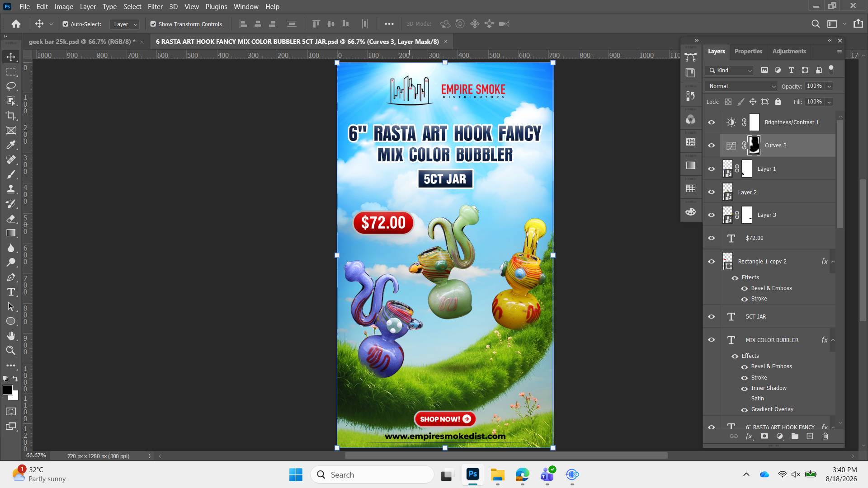Switch to geek bar 25k.psd document tab
The height and width of the screenshot is (488, 868).
click(80, 42)
